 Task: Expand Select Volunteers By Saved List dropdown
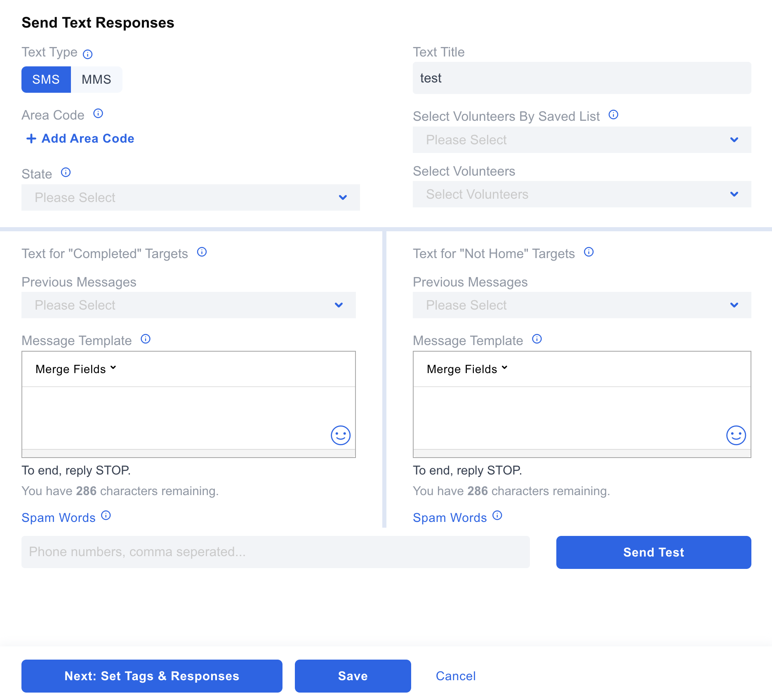coord(581,140)
